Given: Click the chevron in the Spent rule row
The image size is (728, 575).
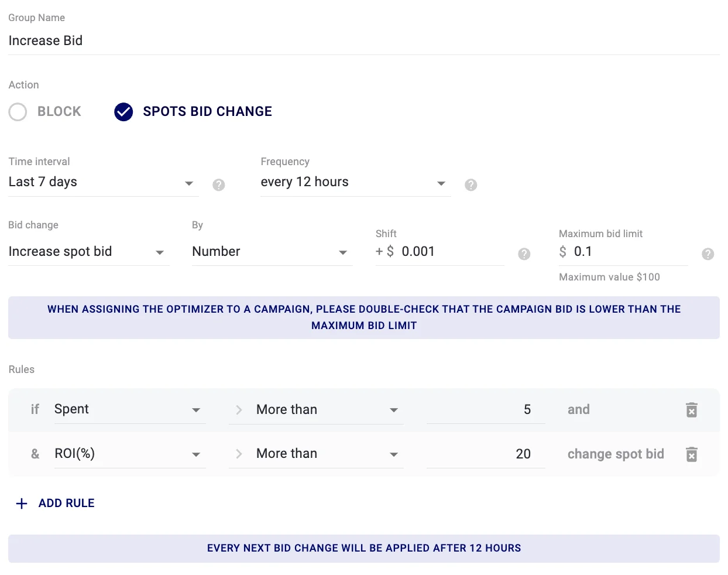Looking at the screenshot, I should 239,410.
